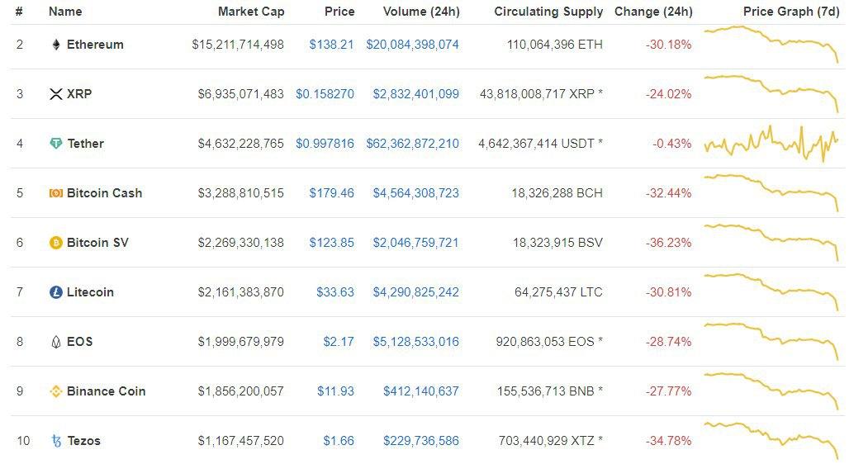This screenshot has width=868, height=464.
Task: Sort by Market Cap column header
Action: 251,12
